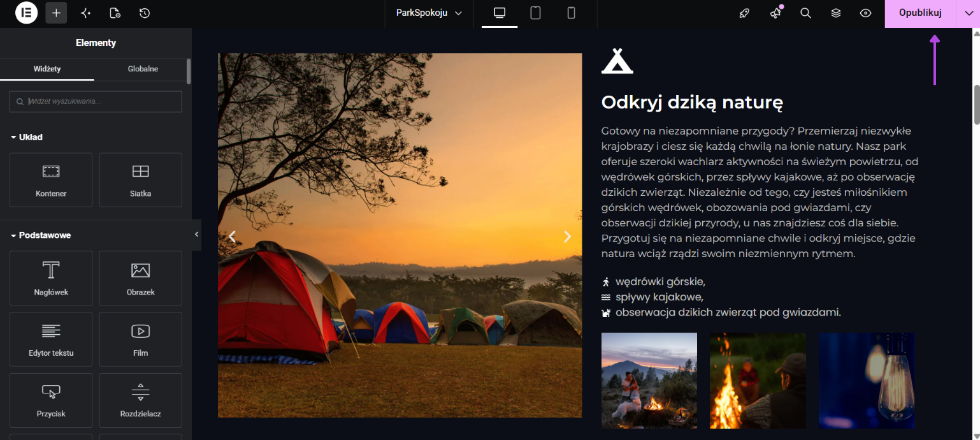980x440 pixels.
Task: Select the Obrazek image widget
Action: 140,278
